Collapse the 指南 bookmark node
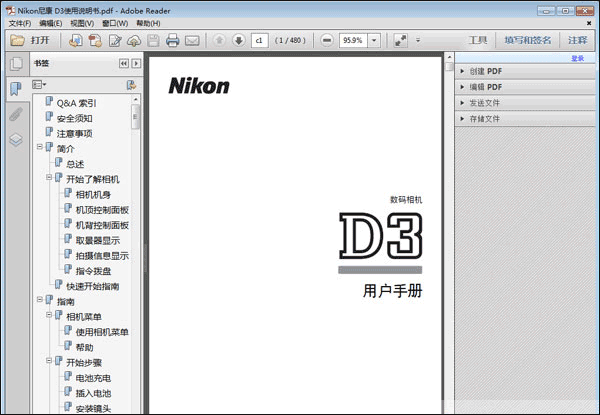The height and width of the screenshot is (415, 600). 40,300
